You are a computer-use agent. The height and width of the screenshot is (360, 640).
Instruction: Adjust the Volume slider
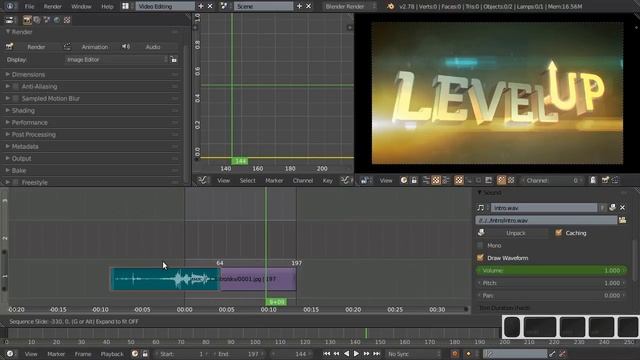pyautogui.click(x=551, y=271)
